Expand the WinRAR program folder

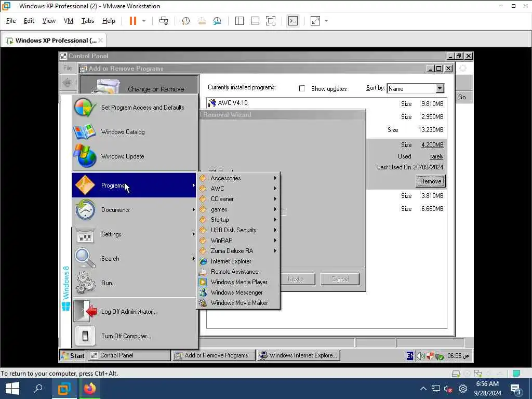[238, 240]
